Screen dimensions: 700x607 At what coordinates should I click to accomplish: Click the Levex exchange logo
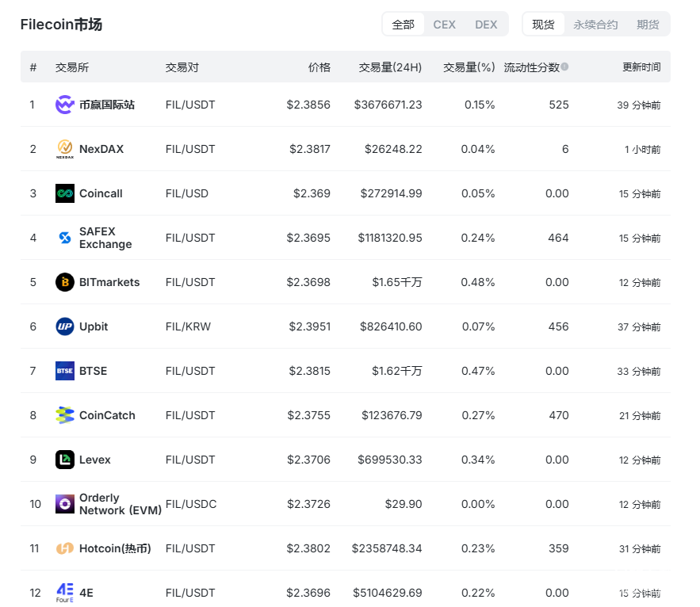click(x=65, y=460)
